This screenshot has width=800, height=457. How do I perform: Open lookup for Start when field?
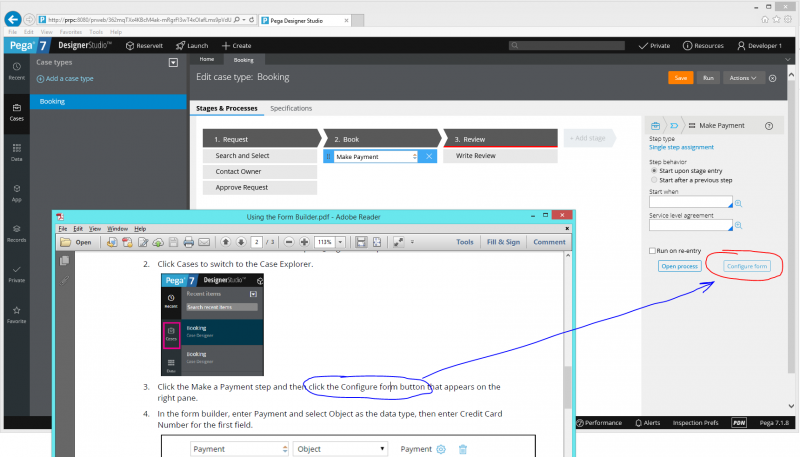738,203
